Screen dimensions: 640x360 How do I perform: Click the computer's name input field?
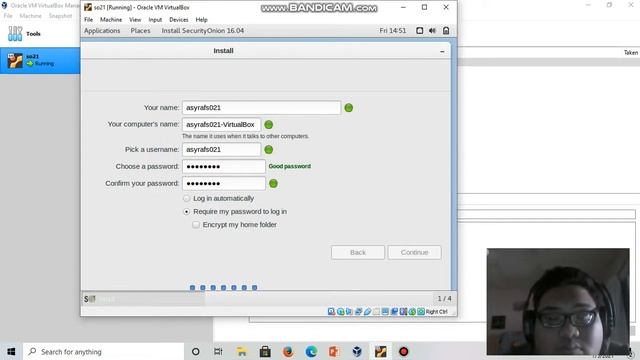coord(221,124)
